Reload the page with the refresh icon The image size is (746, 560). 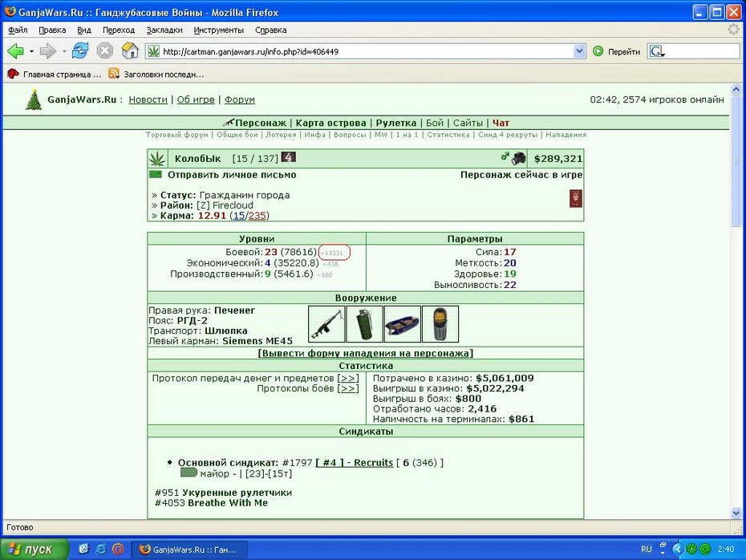coord(80,51)
